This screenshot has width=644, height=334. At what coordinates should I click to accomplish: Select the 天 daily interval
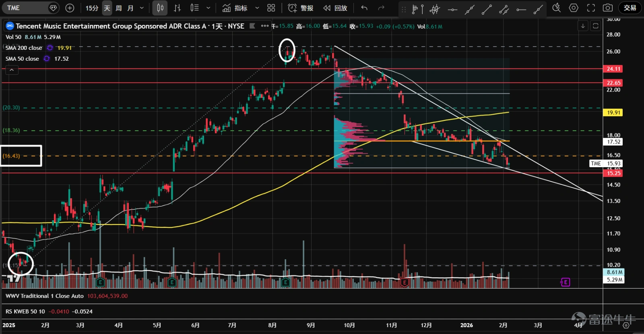pyautogui.click(x=107, y=8)
